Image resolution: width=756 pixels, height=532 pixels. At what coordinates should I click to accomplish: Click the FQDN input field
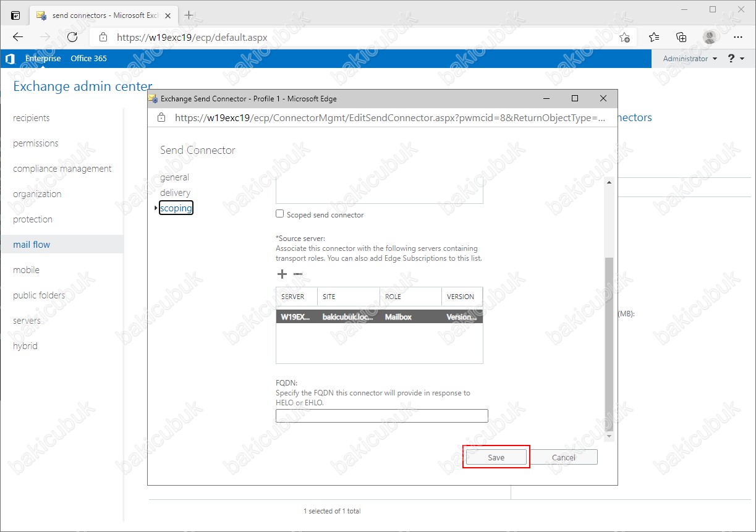[x=382, y=416]
